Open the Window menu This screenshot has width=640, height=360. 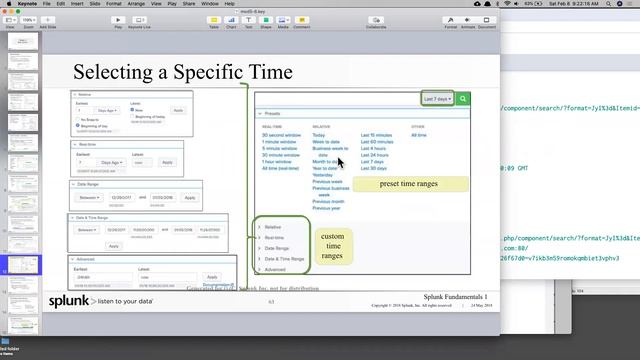click(x=210, y=4)
